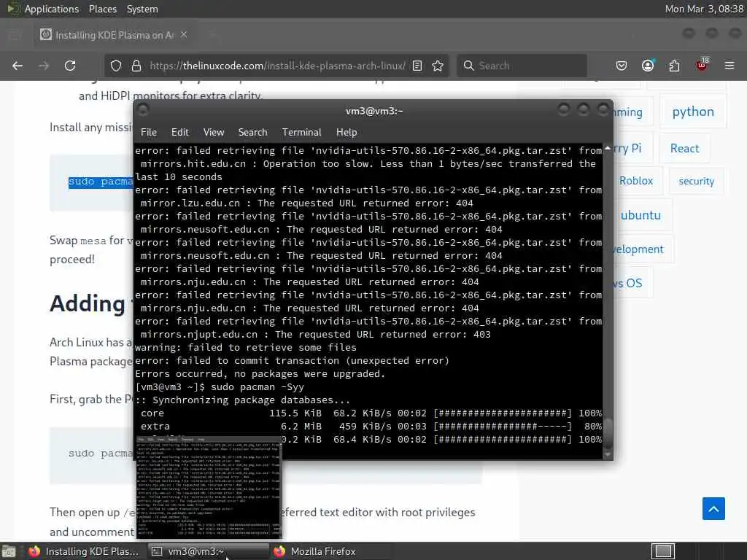The width and height of the screenshot is (747, 560).
Task: Switch to vm3@vm3:~ taskbar item
Action: pos(208,551)
